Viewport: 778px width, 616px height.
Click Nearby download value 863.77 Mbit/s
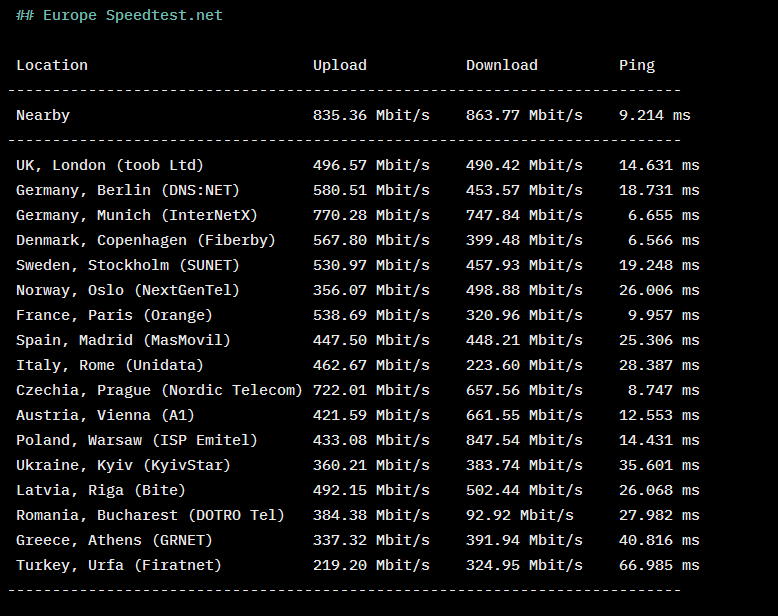tap(524, 115)
